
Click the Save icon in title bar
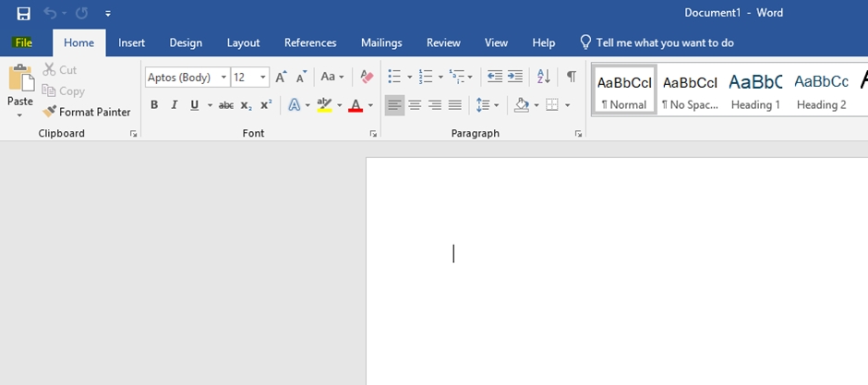pos(23,13)
